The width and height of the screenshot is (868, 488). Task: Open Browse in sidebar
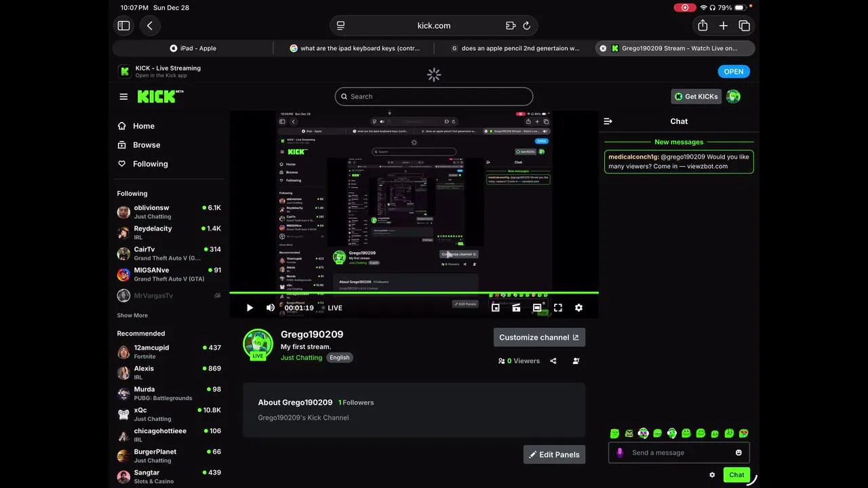[139, 145]
